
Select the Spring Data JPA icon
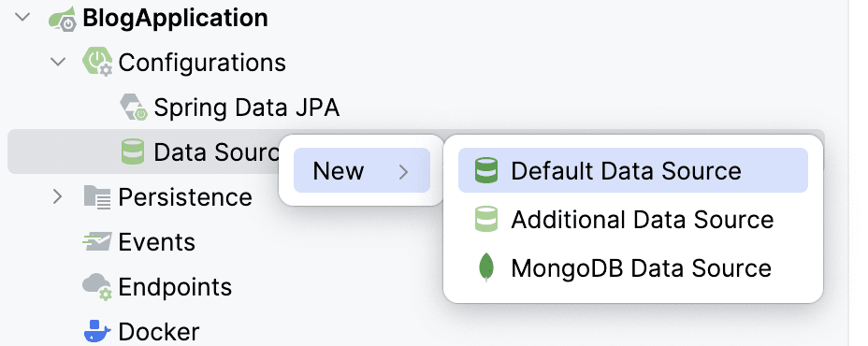pos(134,107)
